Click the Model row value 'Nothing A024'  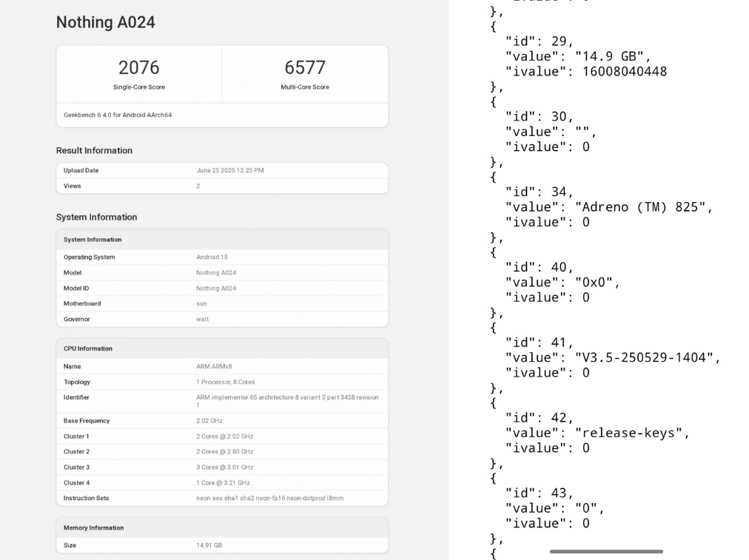click(216, 272)
